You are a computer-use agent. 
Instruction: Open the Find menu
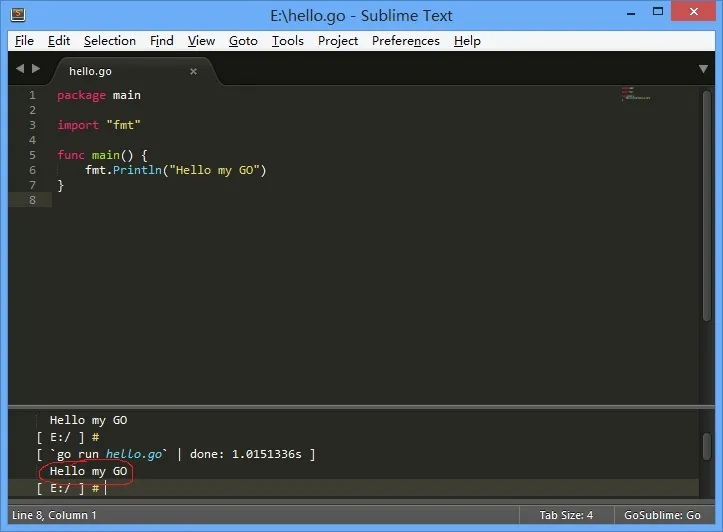pyautogui.click(x=161, y=41)
